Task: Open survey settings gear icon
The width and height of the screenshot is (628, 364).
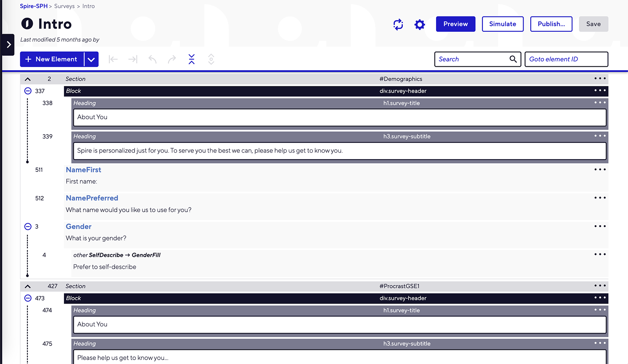Action: pos(420,24)
